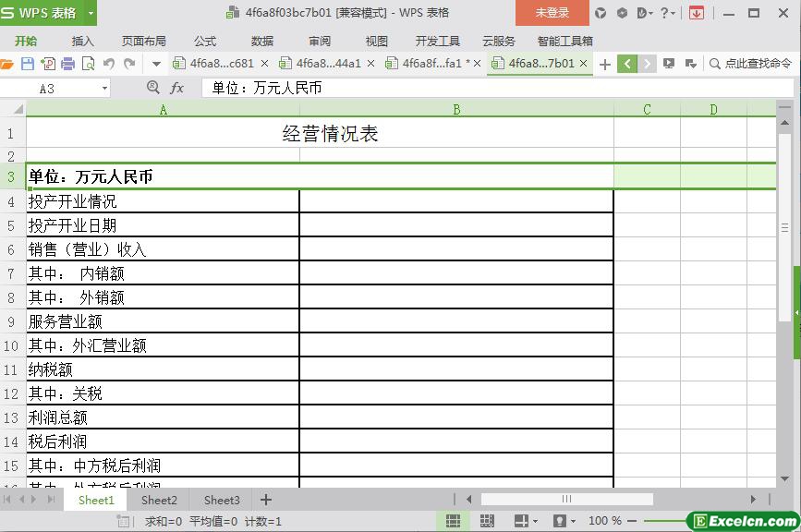Click the horizontal scrollbar right arrow
This screenshot has width=801, height=532.
[753, 500]
